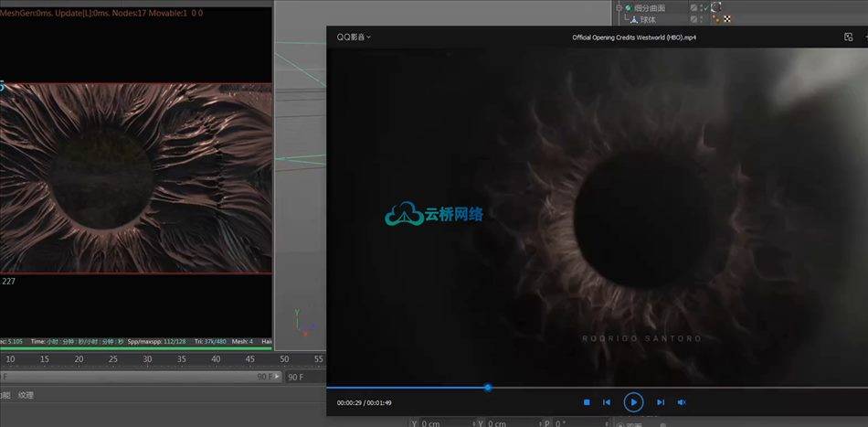Click the QQ Player mini-mode icon in title bar

click(x=848, y=37)
